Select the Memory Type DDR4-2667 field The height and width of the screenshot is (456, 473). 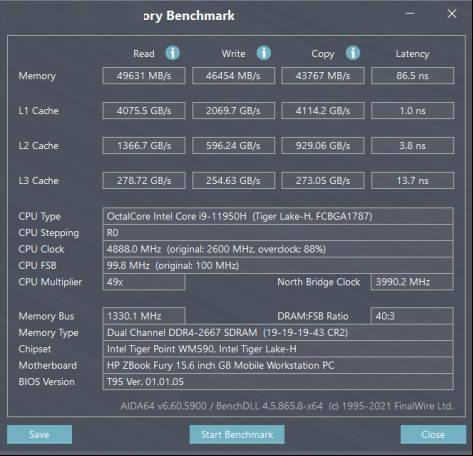coord(278,332)
